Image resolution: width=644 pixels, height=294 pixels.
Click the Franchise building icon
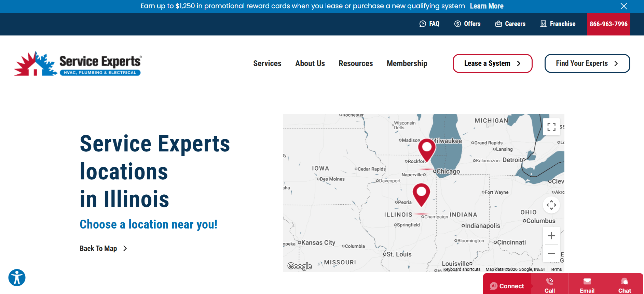coord(543,24)
